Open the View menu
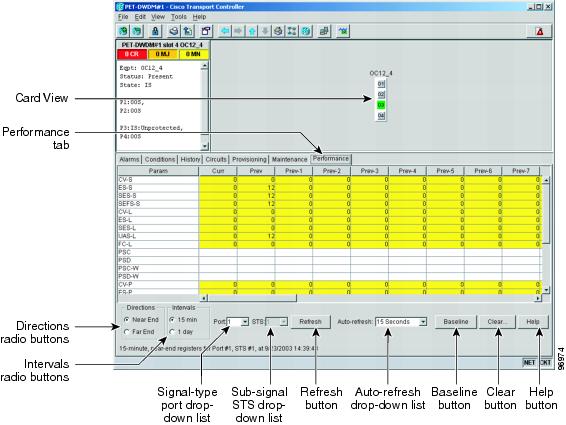Viewport: 566px width, 425px height. point(158,17)
